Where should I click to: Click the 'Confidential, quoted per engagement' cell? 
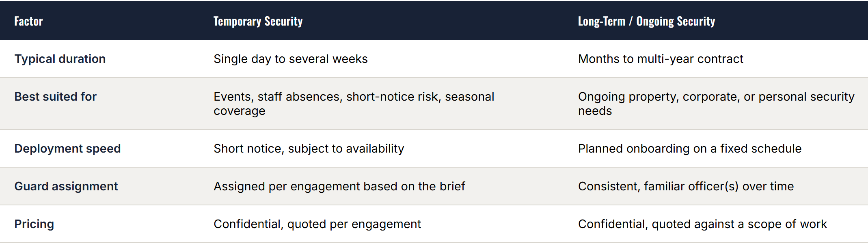(x=317, y=224)
